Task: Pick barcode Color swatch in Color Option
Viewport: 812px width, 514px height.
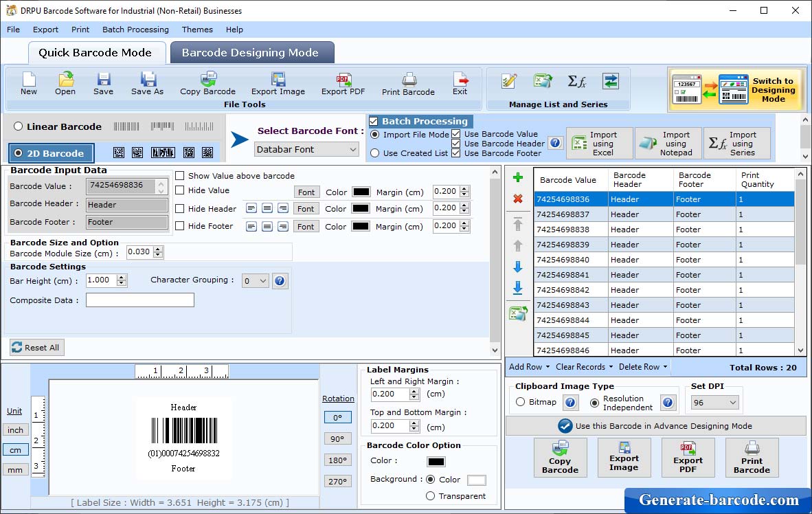Action: [436, 461]
